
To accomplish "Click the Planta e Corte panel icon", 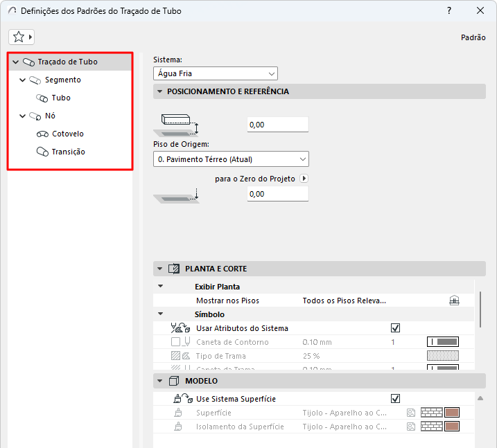I will 174,269.
